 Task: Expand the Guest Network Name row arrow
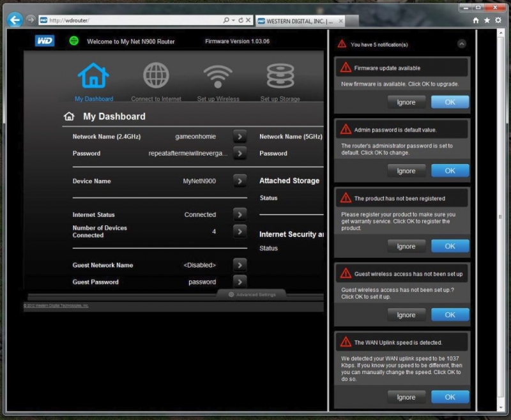[x=240, y=265]
